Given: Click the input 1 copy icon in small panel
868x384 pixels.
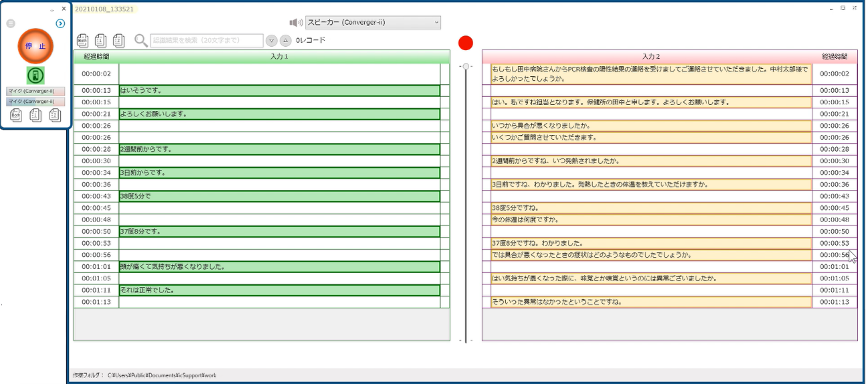Looking at the screenshot, I should 35,116.
